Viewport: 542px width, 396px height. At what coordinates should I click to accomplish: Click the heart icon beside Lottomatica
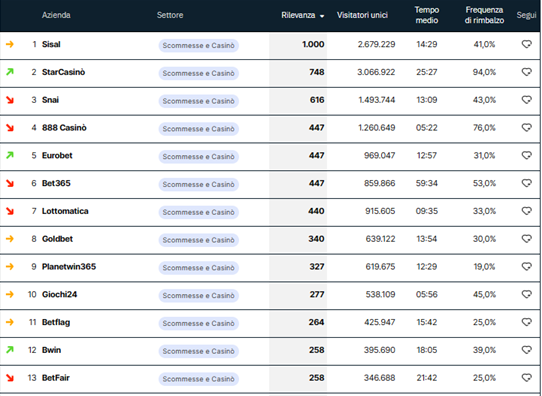coord(526,211)
